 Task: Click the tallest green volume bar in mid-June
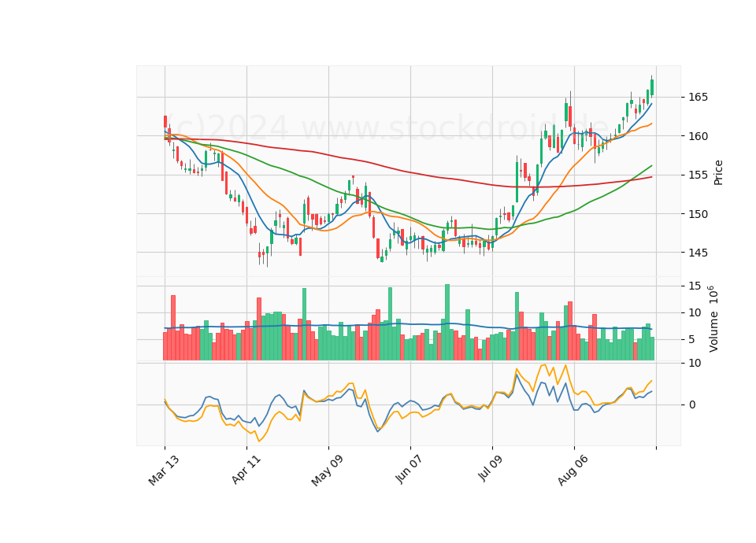[x=447, y=323]
